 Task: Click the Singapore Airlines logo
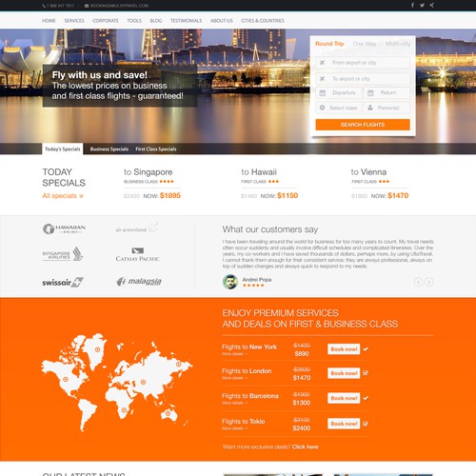pos(63,254)
